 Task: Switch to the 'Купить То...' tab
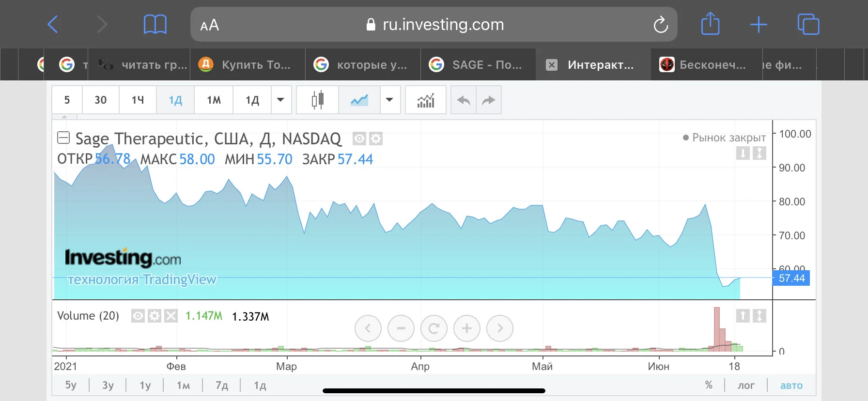coord(247,64)
